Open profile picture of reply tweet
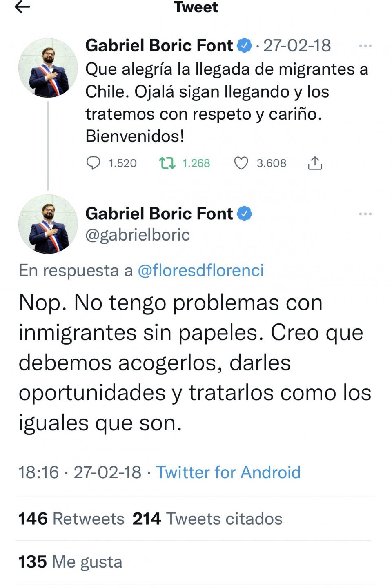Screen dimensions: 392x588 [x=48, y=224]
